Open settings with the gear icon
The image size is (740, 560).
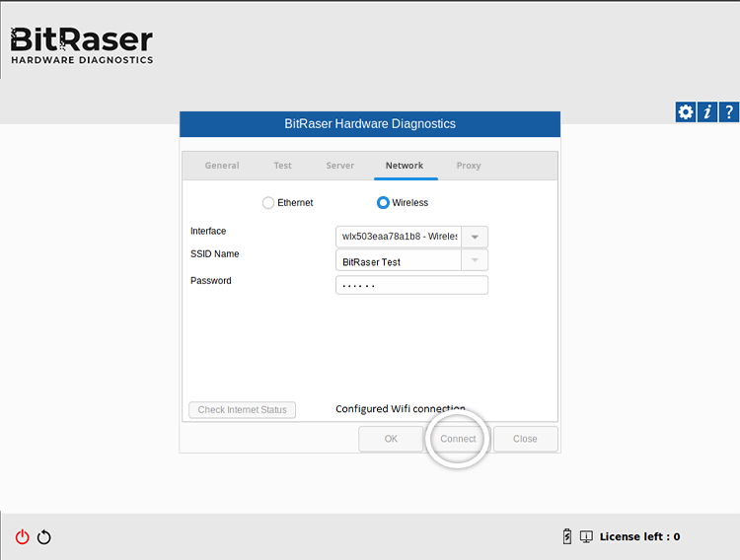[685, 112]
